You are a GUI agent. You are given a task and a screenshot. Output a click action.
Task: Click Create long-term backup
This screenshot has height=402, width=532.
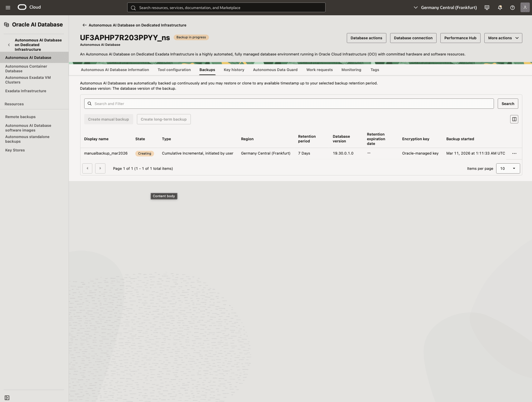[164, 119]
